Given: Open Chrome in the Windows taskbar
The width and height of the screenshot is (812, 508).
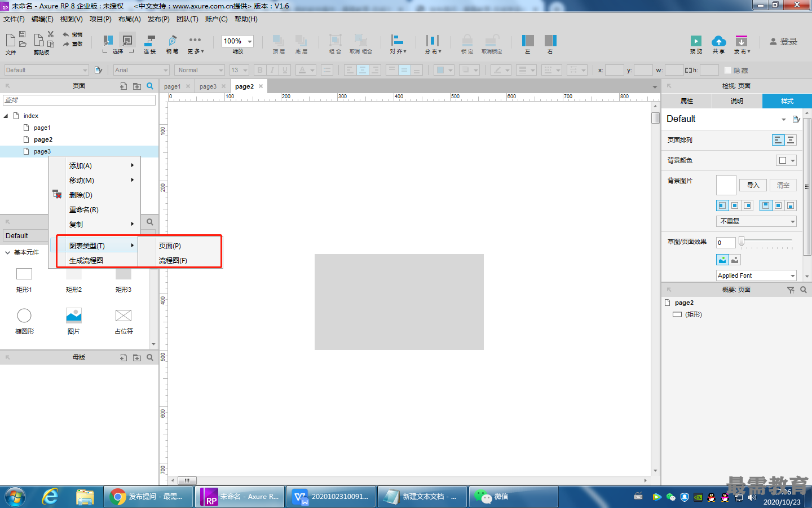Looking at the screenshot, I should click(x=149, y=497).
